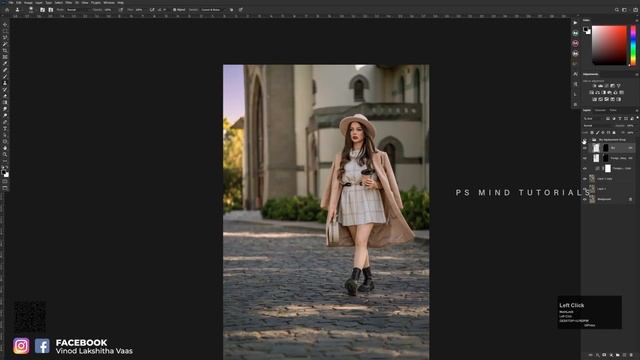This screenshot has height=360, width=640.
Task: Pick a color in the red color field
Action: tap(609, 45)
